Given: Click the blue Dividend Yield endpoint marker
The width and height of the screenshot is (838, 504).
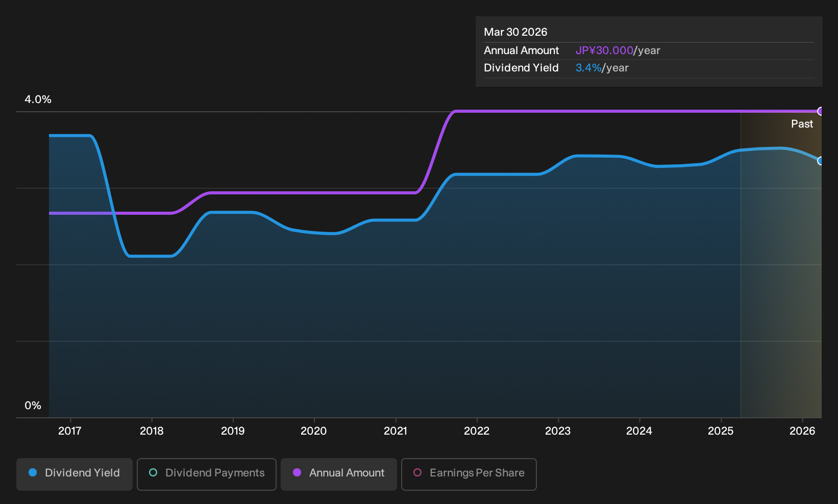Looking at the screenshot, I should 821,161.
